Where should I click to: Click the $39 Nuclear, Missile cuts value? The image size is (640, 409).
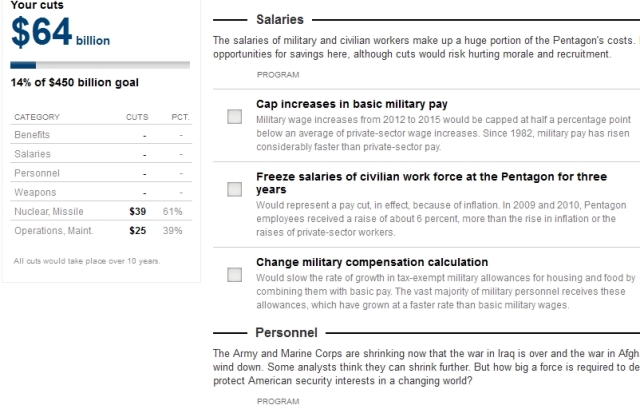[139, 211]
